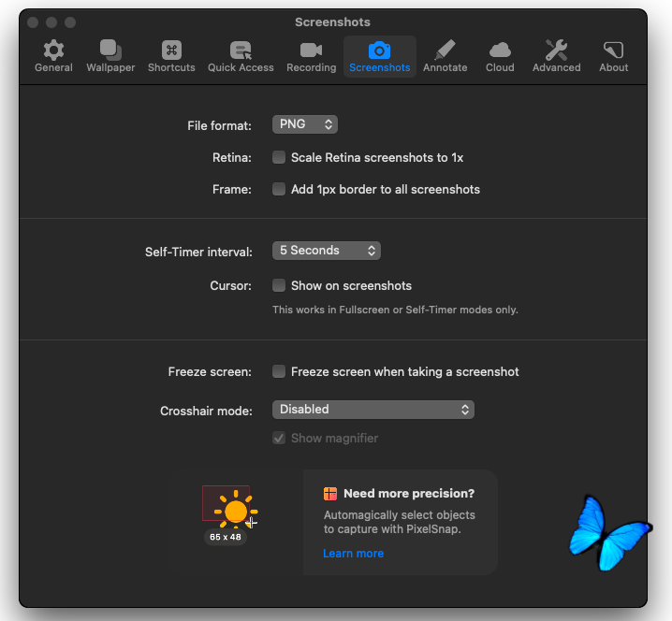Enable Freeze screen when taking a screenshot
This screenshot has width=672, height=621.
279,371
